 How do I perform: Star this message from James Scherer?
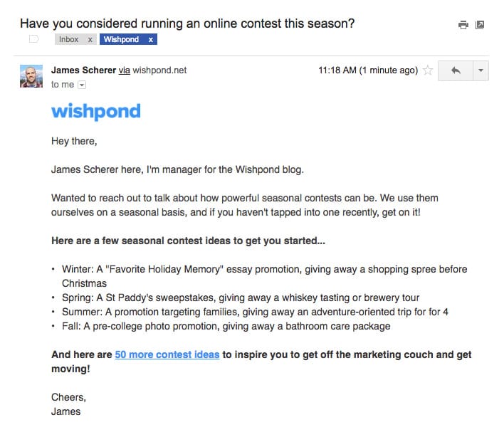pyautogui.click(x=428, y=70)
